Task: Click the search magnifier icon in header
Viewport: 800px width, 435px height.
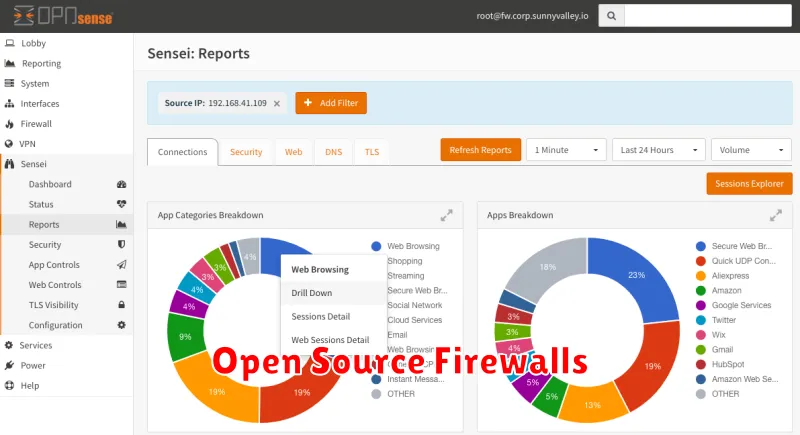Action: click(611, 16)
